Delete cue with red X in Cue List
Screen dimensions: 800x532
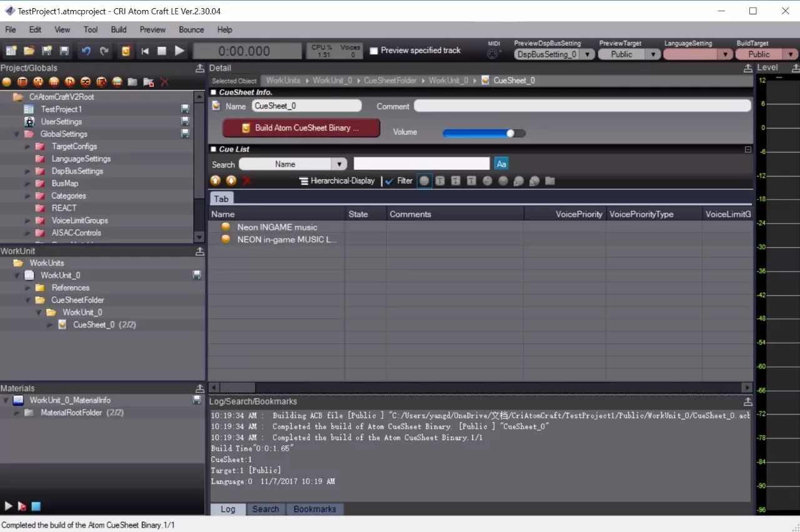click(247, 180)
